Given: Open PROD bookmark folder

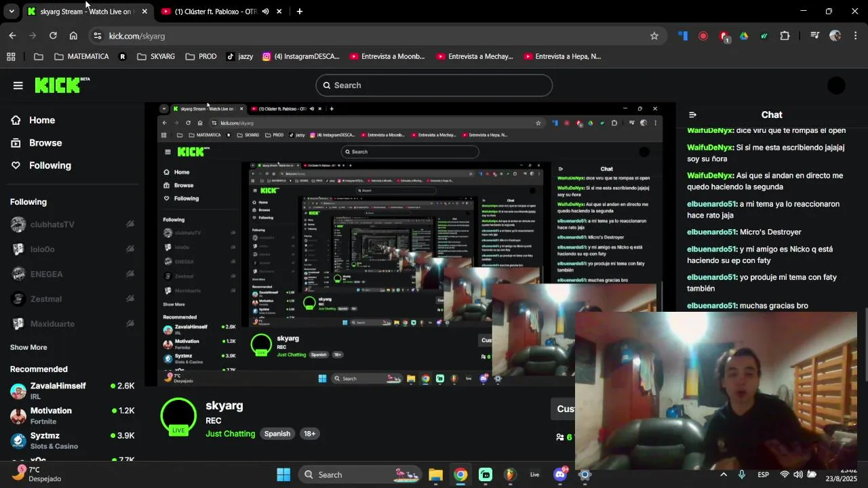Looking at the screenshot, I should click(x=201, y=56).
